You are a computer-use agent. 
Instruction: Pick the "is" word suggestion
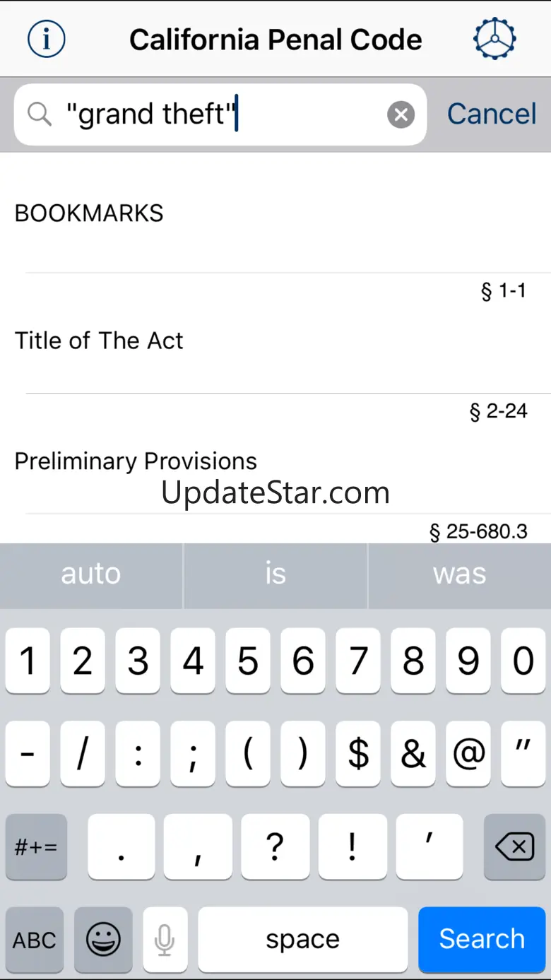point(275,574)
